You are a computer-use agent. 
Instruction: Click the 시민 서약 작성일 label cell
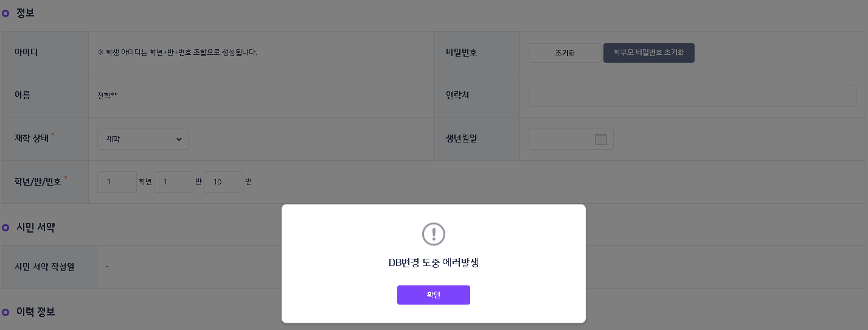(45, 267)
